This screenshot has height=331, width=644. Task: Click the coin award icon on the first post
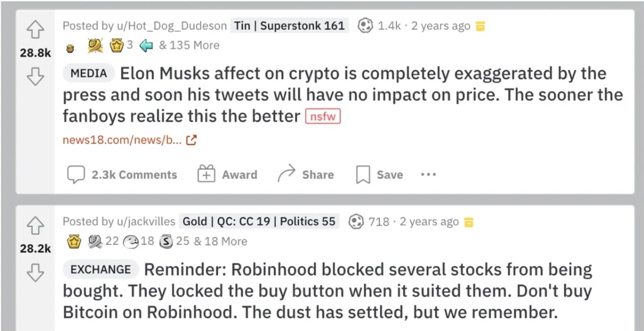pos(70,45)
